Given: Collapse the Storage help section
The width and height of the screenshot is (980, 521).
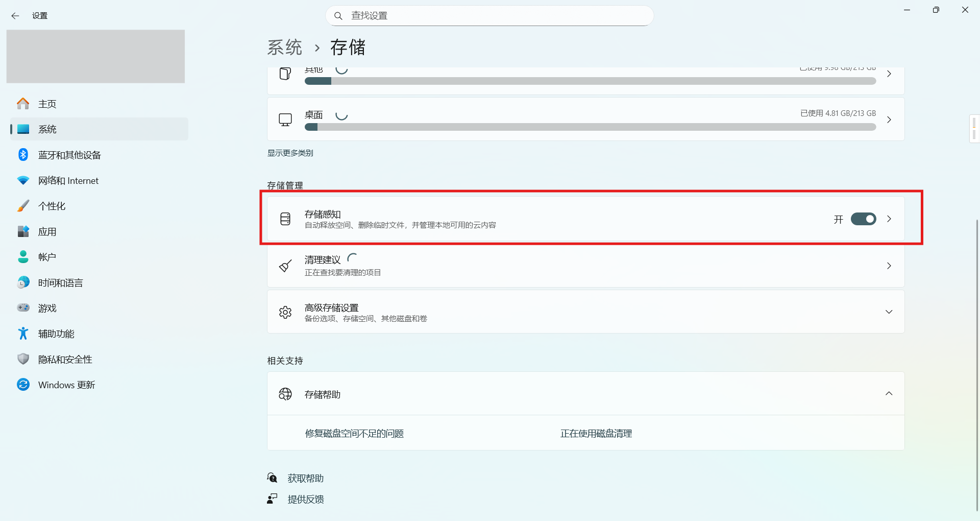Looking at the screenshot, I should coord(890,393).
